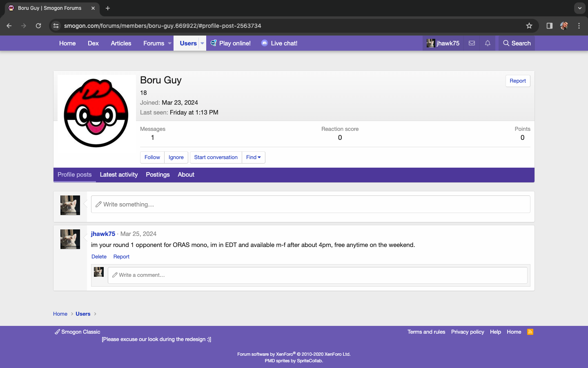
Task: Reload the page using refresh icon
Action: coord(38,26)
